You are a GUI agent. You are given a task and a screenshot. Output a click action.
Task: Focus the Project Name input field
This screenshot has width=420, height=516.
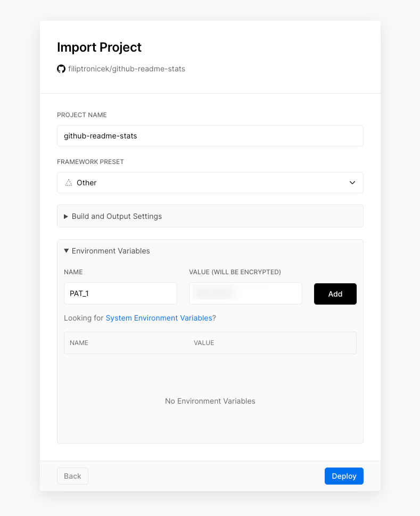(210, 136)
